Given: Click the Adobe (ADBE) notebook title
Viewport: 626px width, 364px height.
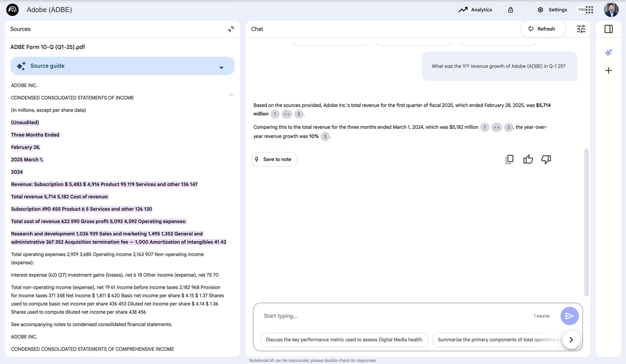Looking at the screenshot, I should tap(49, 10).
